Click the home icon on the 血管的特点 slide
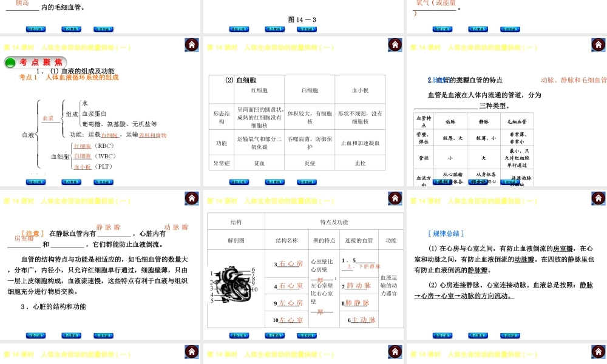Image resolution: width=607 pixels, height=364 pixels. click(598, 45)
